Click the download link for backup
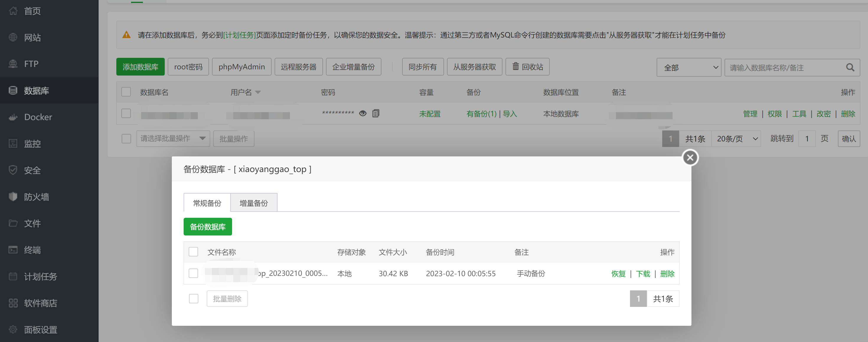The width and height of the screenshot is (868, 342). click(642, 274)
